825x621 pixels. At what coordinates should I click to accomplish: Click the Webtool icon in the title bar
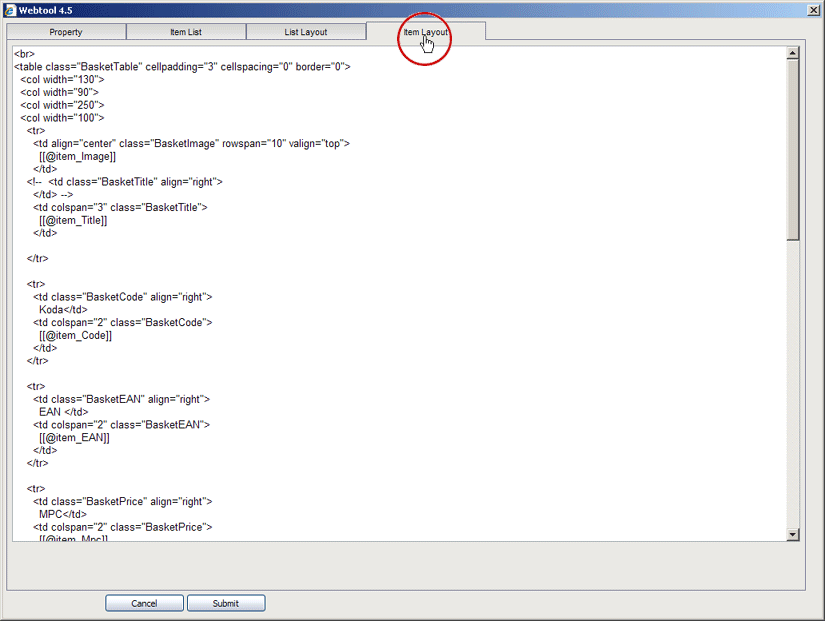click(10, 9)
